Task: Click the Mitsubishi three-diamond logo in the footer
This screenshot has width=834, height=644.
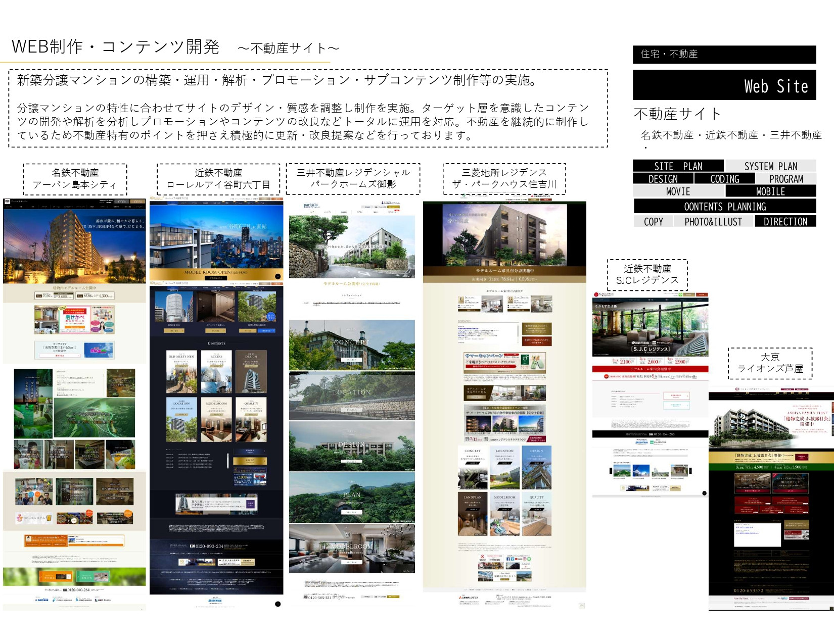Action: tap(460, 598)
